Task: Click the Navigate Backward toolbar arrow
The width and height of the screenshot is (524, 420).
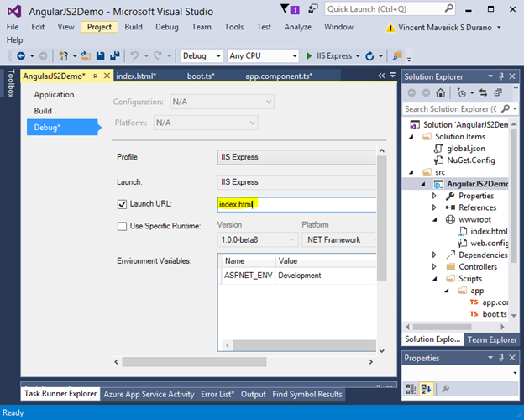Action: 20,56
